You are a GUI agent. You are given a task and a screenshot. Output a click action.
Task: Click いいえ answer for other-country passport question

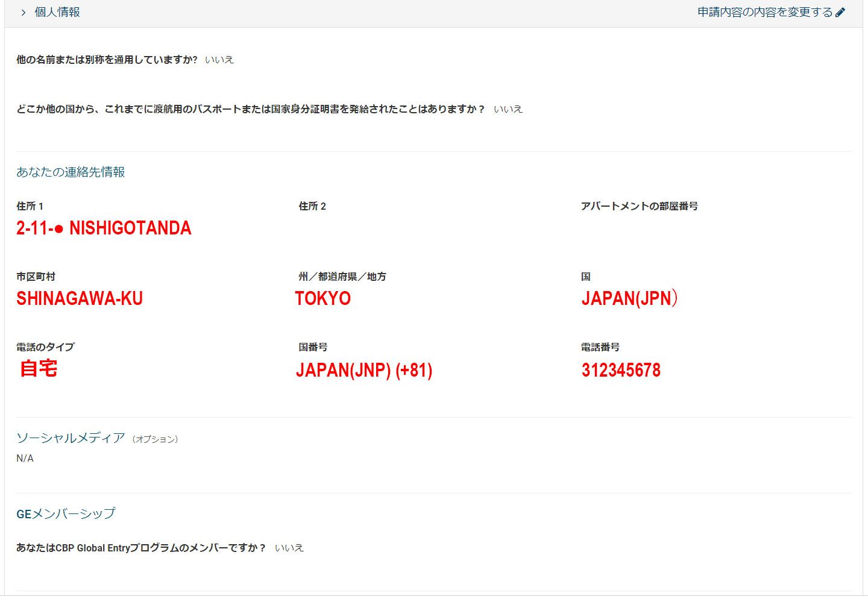(508, 109)
